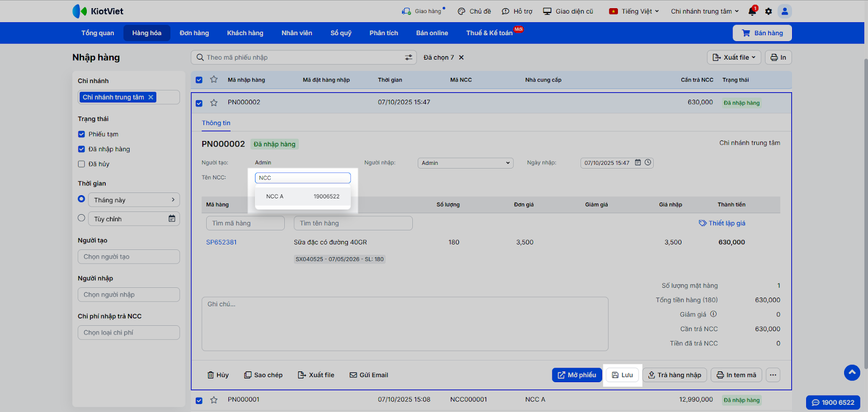
Task: Click the clock icon in Ngày nhập
Action: pos(648,163)
